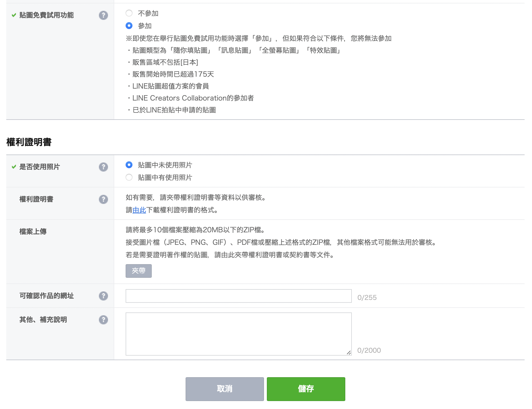
Task: Open help icon for 其他、補充說明
Action: [x=103, y=320]
